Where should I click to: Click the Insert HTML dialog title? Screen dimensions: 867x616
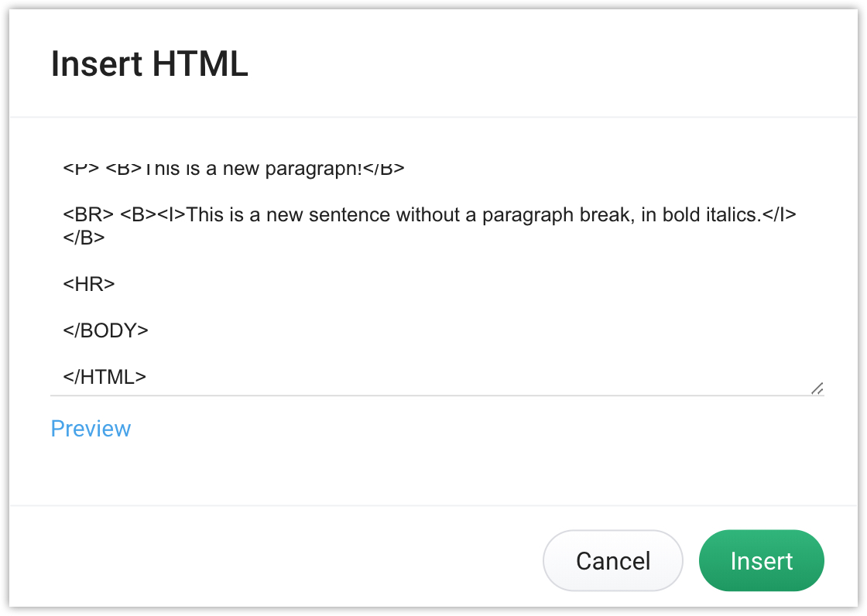[x=149, y=63]
